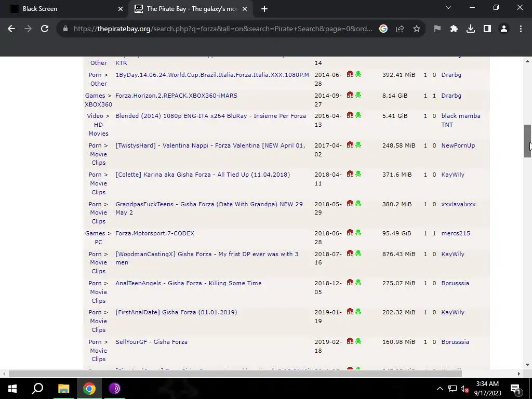This screenshot has height=399, width=532.
Task: Click the 160.98 MiB size value
Action: pos(398,342)
